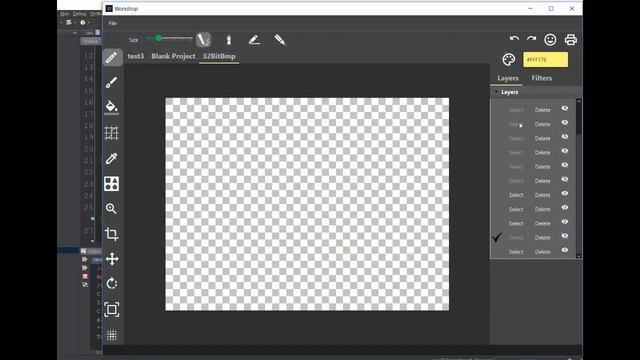Select the Brush tool
The width and height of the screenshot is (640, 360).
(112, 82)
